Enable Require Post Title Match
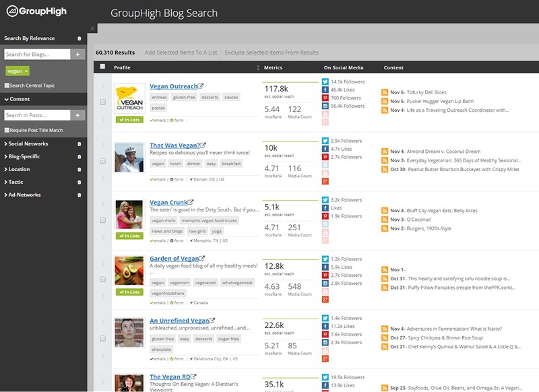Viewport: 539px width, 392px height. (x=7, y=130)
